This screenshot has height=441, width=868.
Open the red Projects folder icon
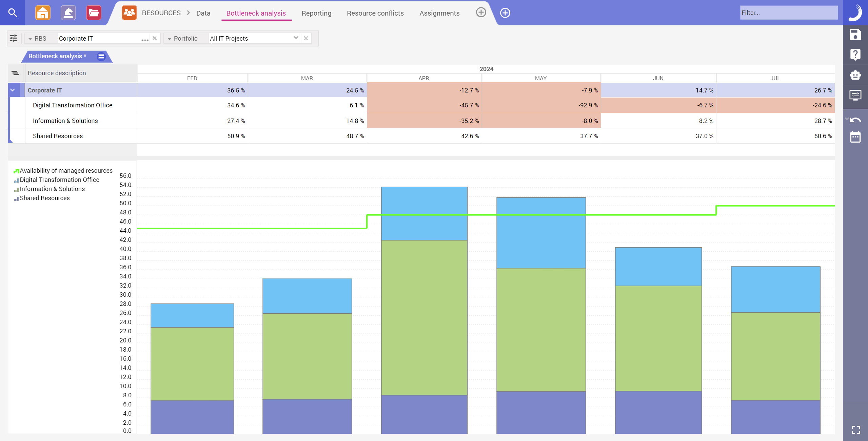(93, 13)
